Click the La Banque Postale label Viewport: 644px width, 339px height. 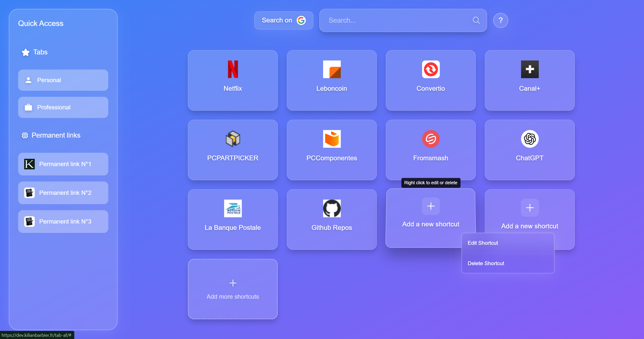coord(233,228)
